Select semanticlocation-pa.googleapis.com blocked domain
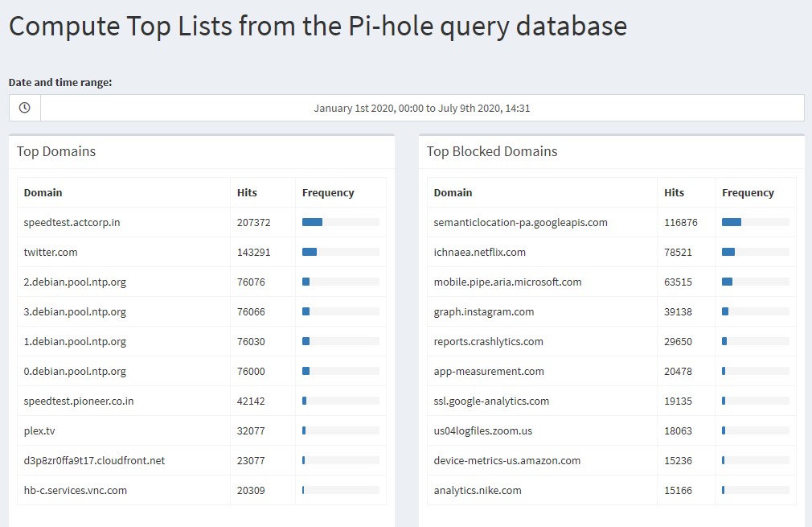The width and height of the screenshot is (812, 527). [x=520, y=222]
